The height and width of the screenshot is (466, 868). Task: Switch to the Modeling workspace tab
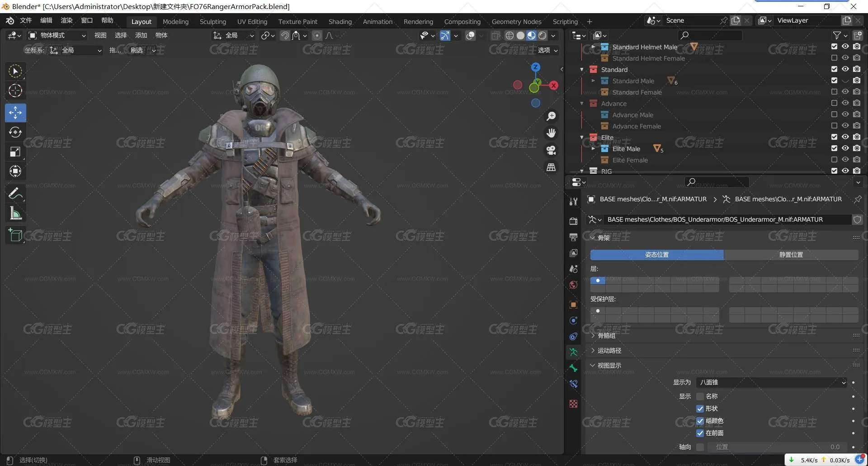pyautogui.click(x=175, y=21)
